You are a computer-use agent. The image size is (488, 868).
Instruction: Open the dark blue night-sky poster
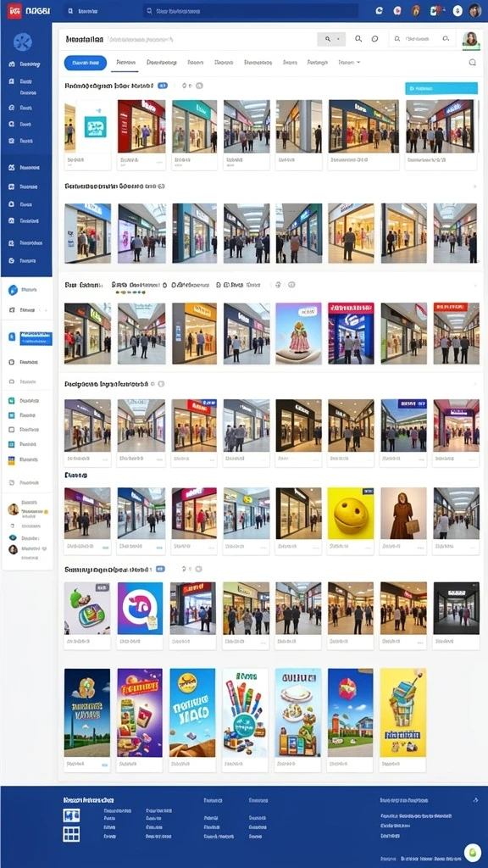pyautogui.click(x=87, y=712)
